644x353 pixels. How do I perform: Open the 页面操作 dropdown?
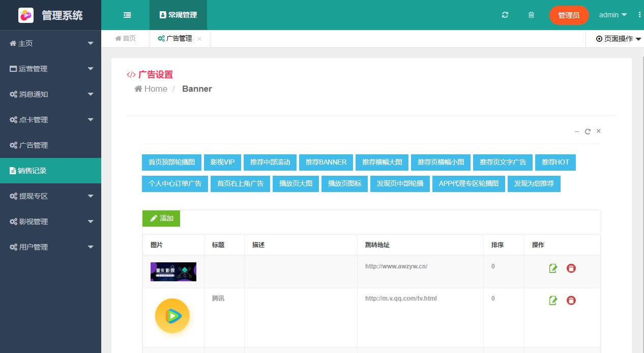[x=618, y=39]
